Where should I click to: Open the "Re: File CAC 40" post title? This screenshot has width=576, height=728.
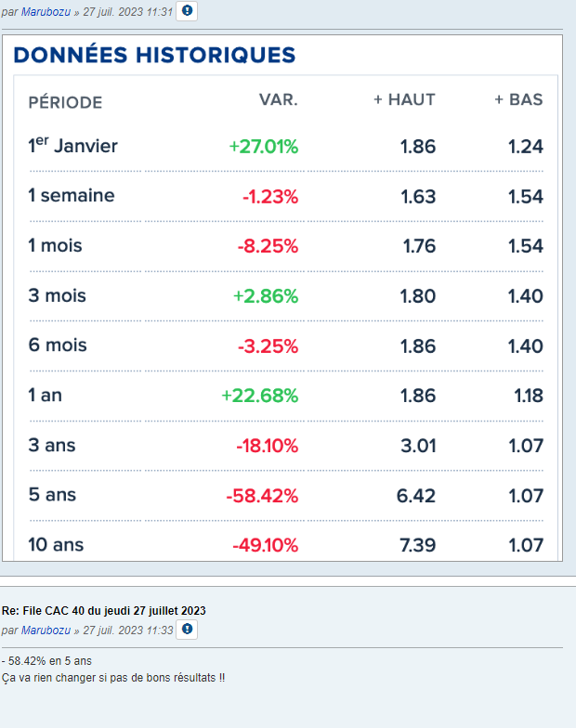(x=104, y=610)
